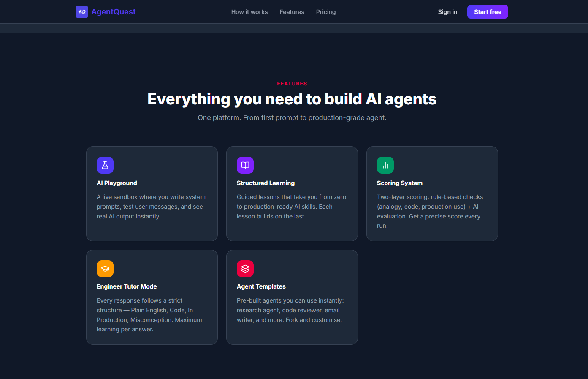
Task: Click the Scoring System bar chart icon
Action: (x=385, y=165)
